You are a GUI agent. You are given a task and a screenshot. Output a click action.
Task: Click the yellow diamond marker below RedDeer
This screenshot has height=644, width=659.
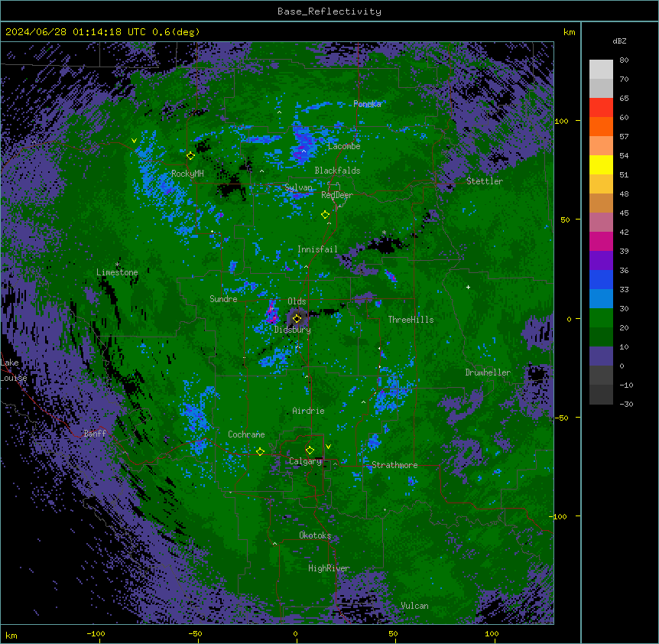pos(325,215)
